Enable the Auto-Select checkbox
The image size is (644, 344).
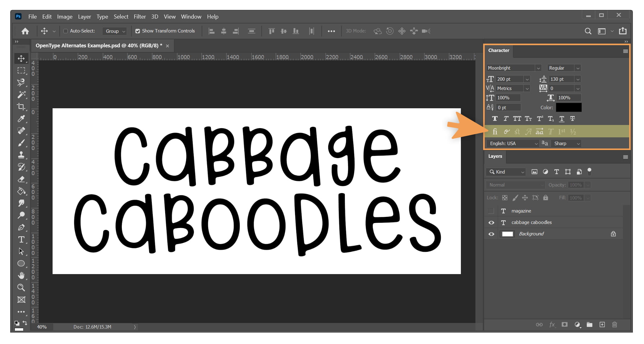point(66,31)
